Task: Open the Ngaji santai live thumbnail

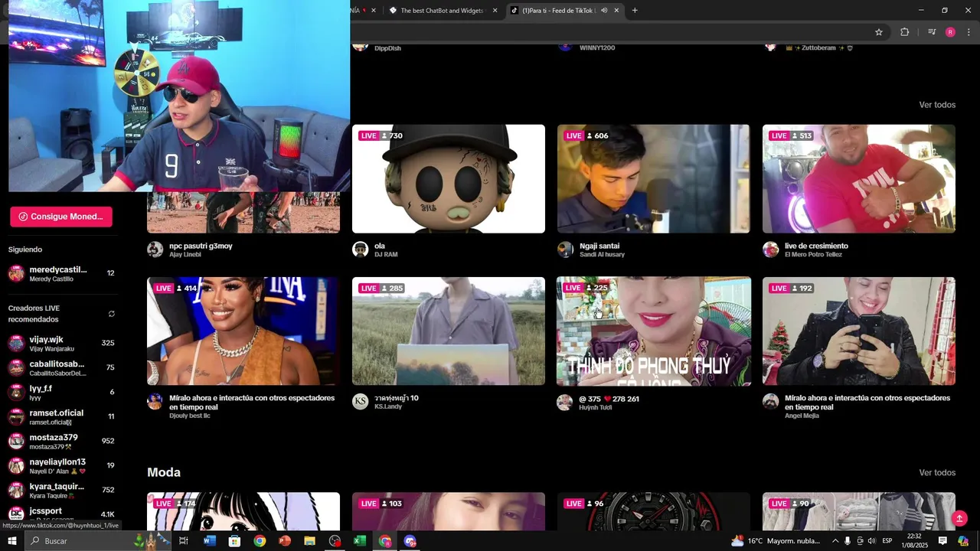Action: click(x=654, y=179)
